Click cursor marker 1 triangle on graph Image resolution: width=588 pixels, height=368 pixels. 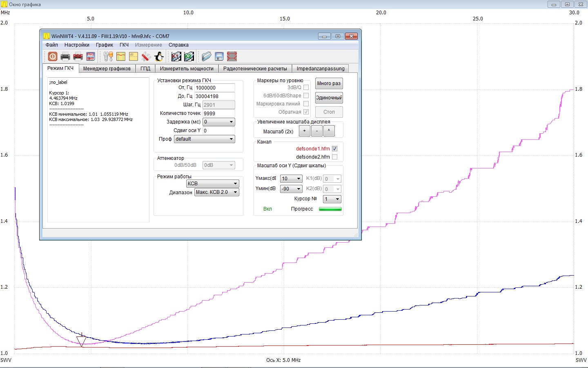point(81,341)
